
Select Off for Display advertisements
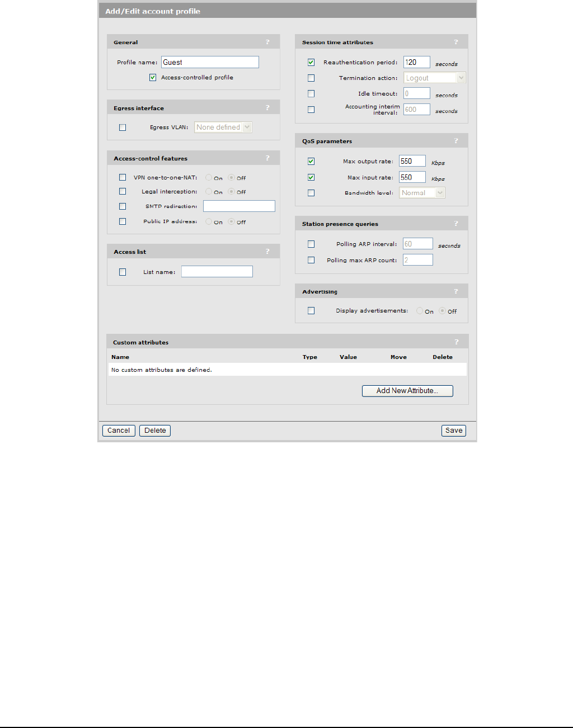click(442, 311)
